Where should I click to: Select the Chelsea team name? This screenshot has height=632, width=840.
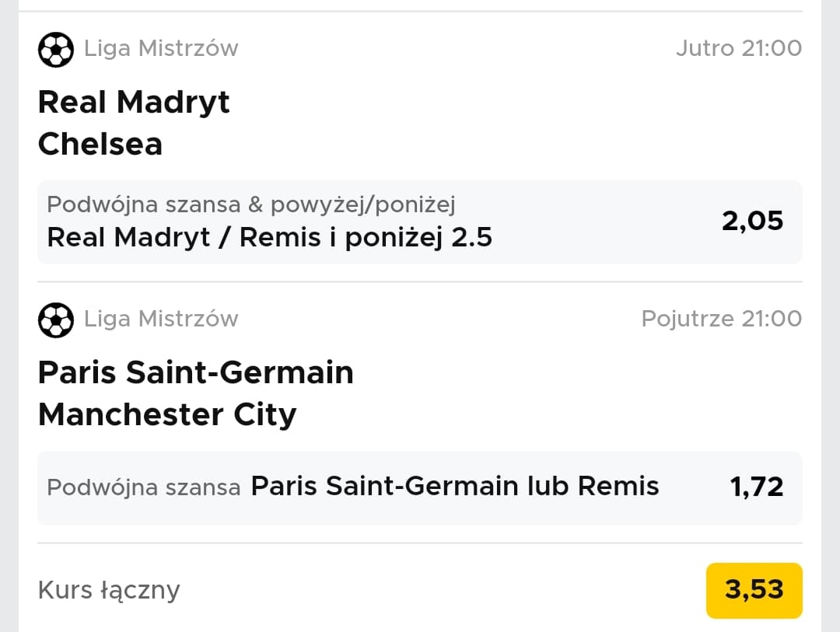(100, 144)
